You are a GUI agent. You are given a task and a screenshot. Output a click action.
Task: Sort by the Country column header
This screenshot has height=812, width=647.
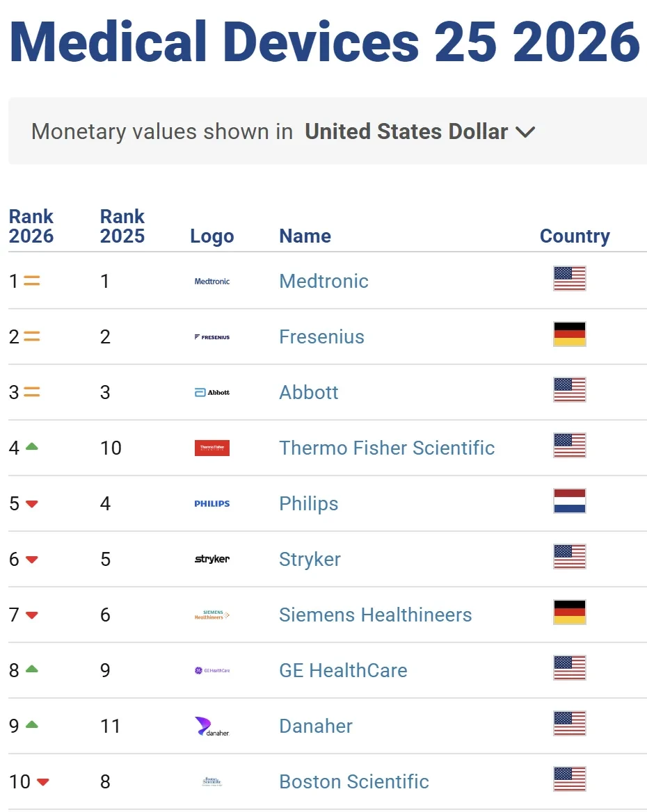[x=575, y=236]
